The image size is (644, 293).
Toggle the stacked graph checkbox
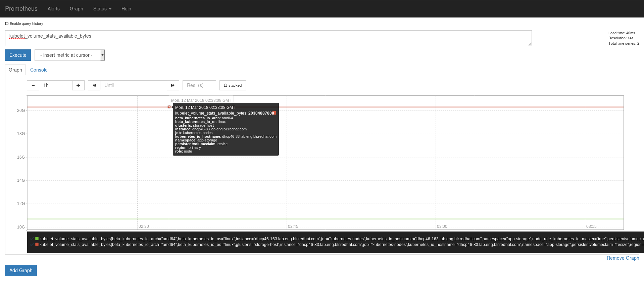click(226, 85)
